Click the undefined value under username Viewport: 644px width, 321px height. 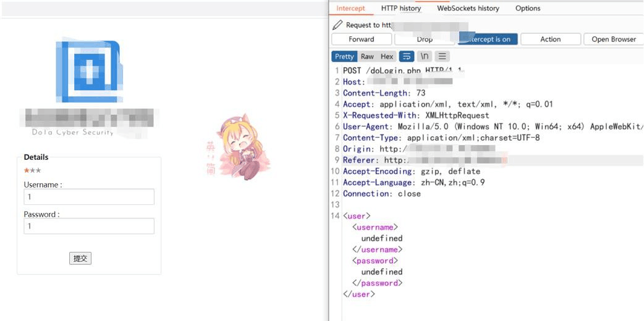point(382,238)
